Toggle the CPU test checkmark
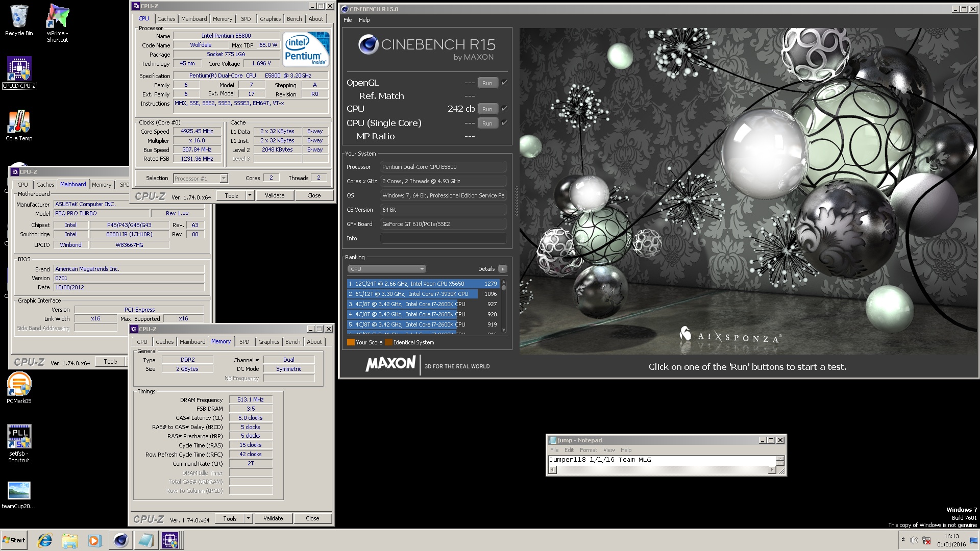The image size is (980, 551). pyautogui.click(x=504, y=108)
